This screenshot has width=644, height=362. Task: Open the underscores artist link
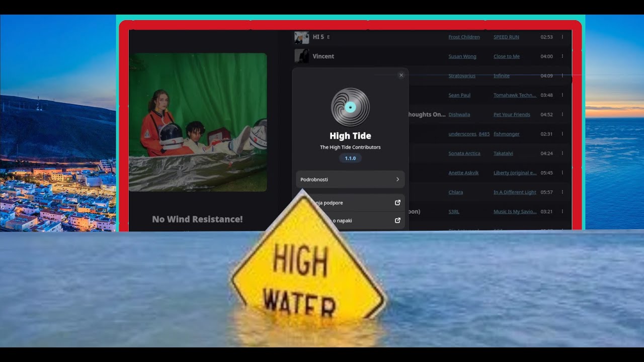click(x=462, y=134)
